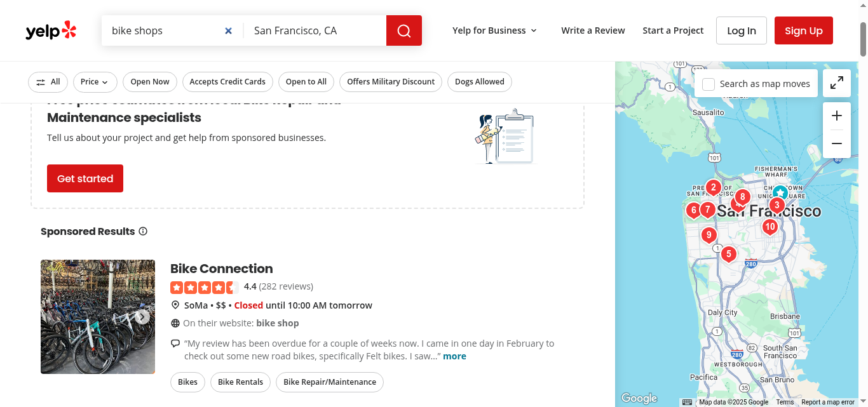
Task: Select the Bikes category tag
Action: click(x=188, y=382)
